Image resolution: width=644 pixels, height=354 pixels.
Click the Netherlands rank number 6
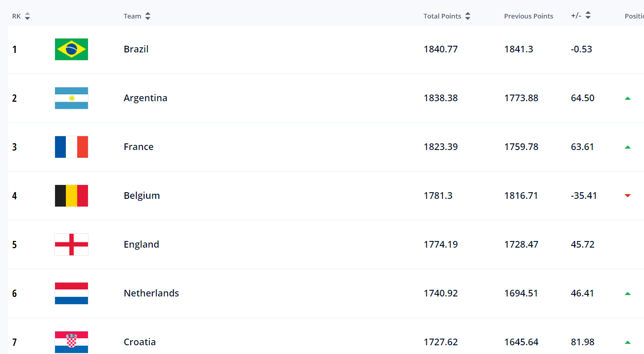pyautogui.click(x=15, y=293)
